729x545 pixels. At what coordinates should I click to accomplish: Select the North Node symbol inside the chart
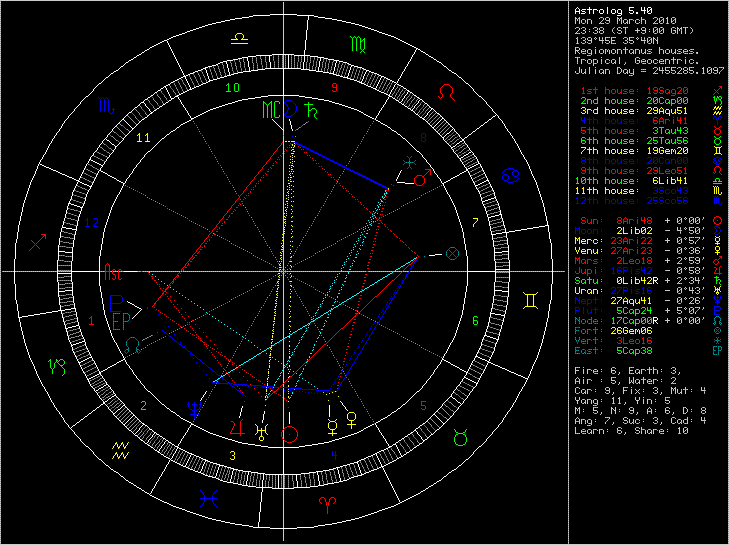click(133, 346)
